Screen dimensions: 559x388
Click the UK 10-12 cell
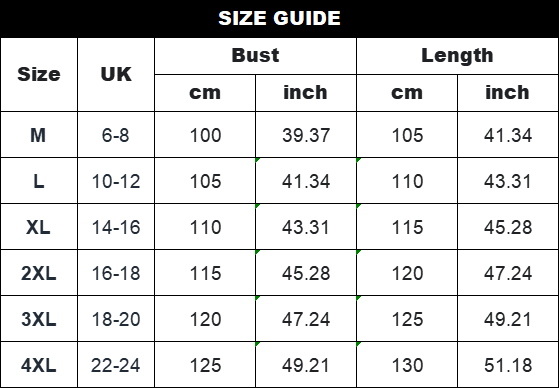[x=116, y=181]
